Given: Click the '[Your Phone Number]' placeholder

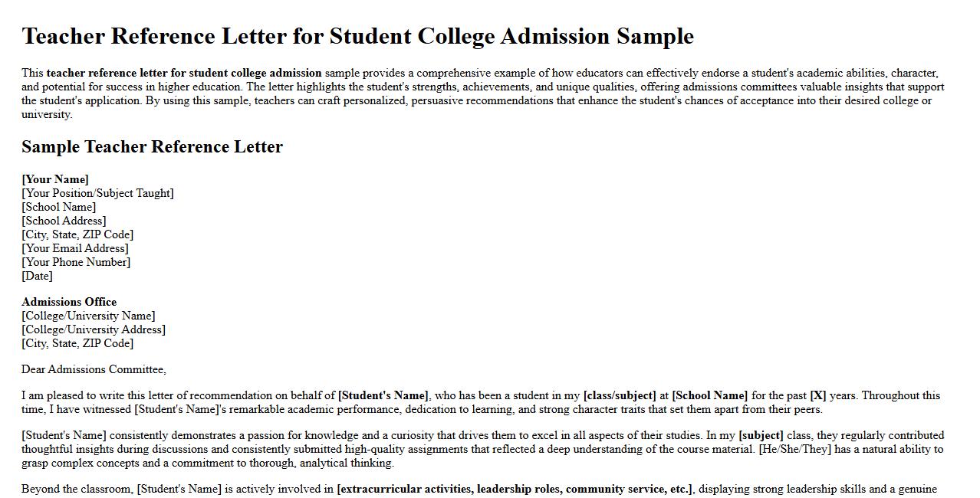Looking at the screenshot, I should [x=76, y=262].
